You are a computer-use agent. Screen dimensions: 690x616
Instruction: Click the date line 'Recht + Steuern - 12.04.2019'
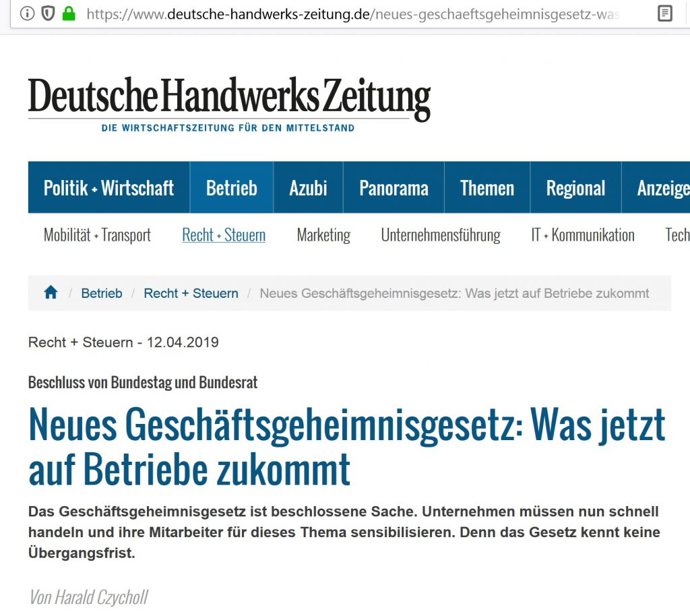coord(123,342)
